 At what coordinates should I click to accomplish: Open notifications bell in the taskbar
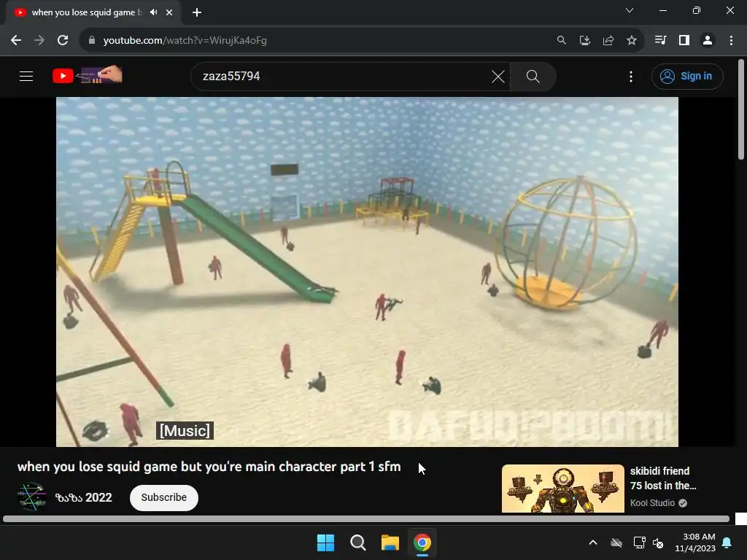tap(727, 542)
